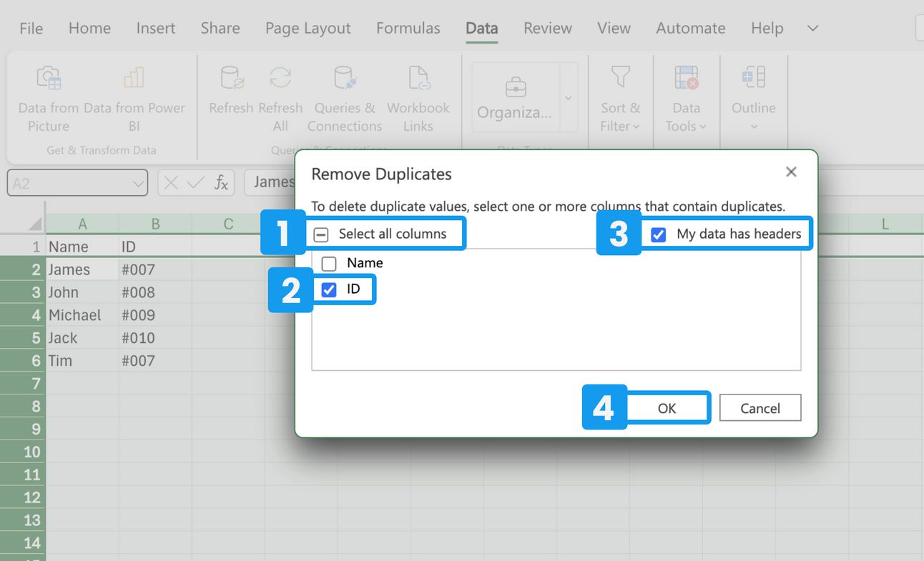Select the Organization data type

point(515,96)
